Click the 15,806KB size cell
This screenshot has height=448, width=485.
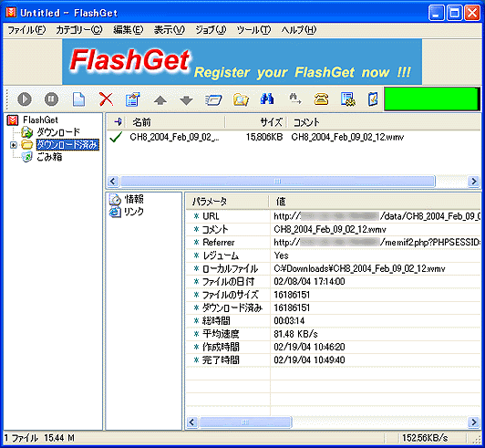264,137
